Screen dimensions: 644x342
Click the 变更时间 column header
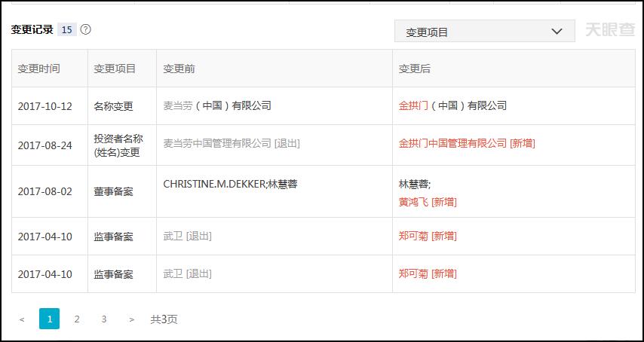coord(39,69)
